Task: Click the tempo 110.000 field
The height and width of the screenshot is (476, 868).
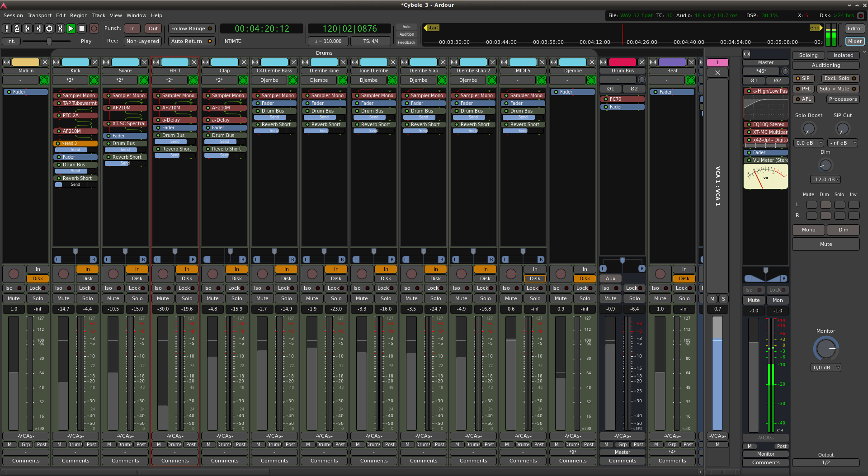Action: pyautogui.click(x=328, y=41)
